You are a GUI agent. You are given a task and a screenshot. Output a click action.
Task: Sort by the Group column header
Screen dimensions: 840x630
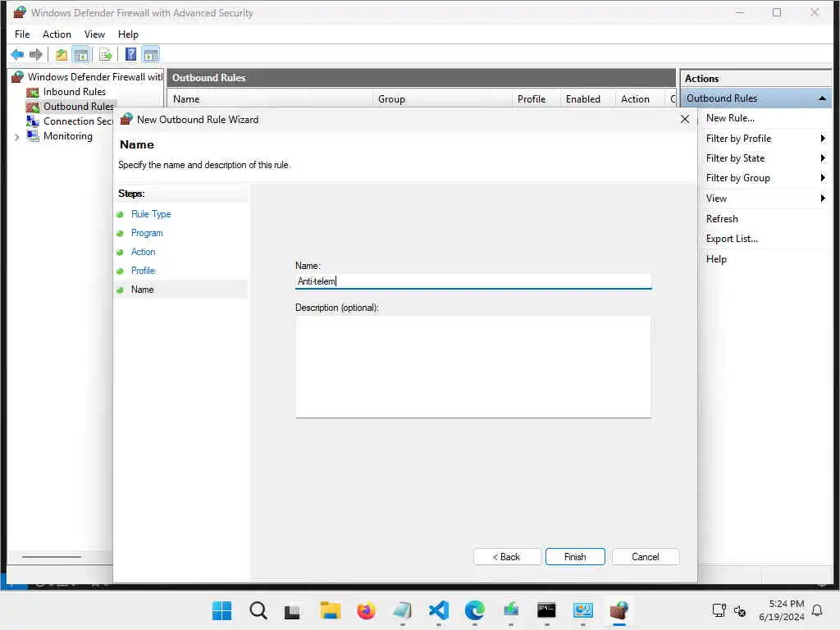442,99
